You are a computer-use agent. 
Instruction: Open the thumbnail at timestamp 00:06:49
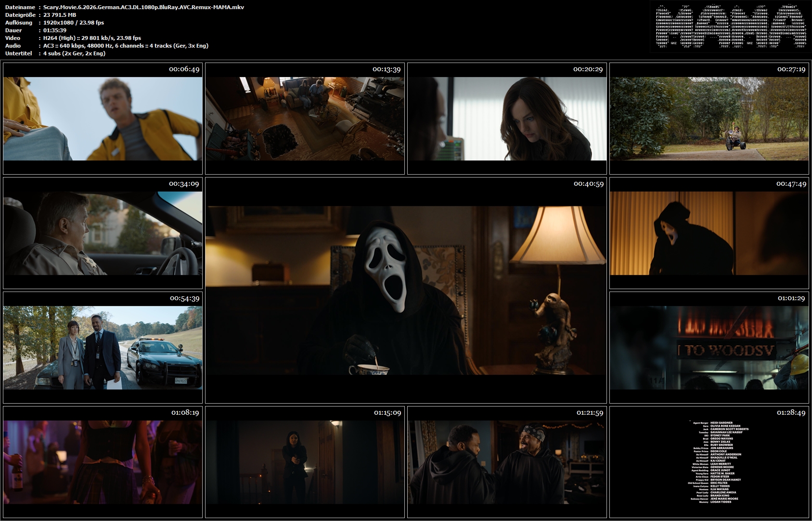click(x=103, y=118)
